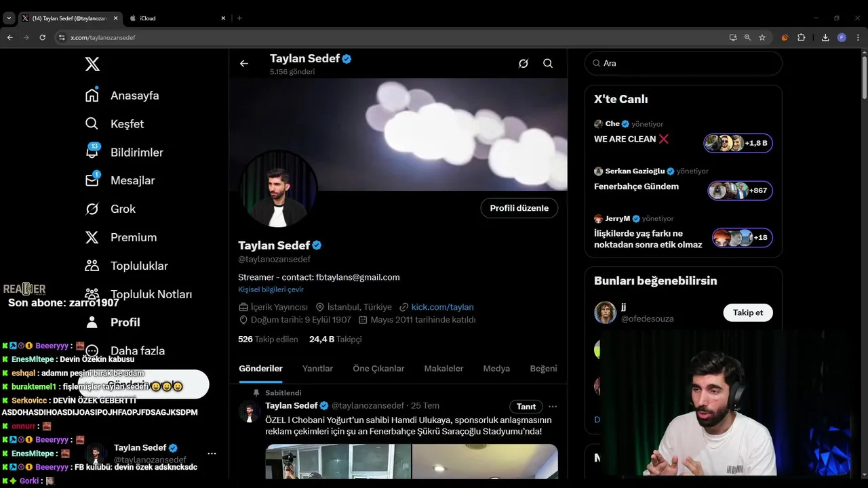Search within profile via magnifier icon

click(548, 64)
